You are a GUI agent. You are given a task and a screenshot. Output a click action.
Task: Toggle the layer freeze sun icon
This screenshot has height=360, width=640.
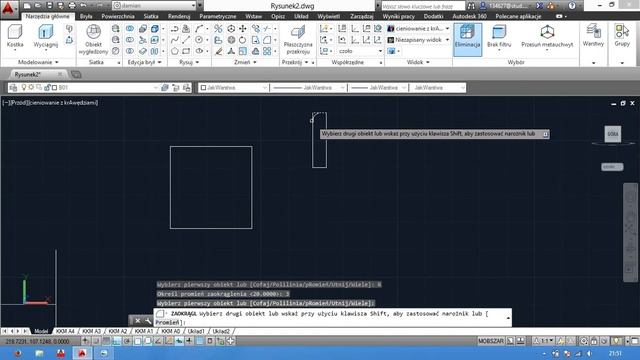click(x=31, y=87)
